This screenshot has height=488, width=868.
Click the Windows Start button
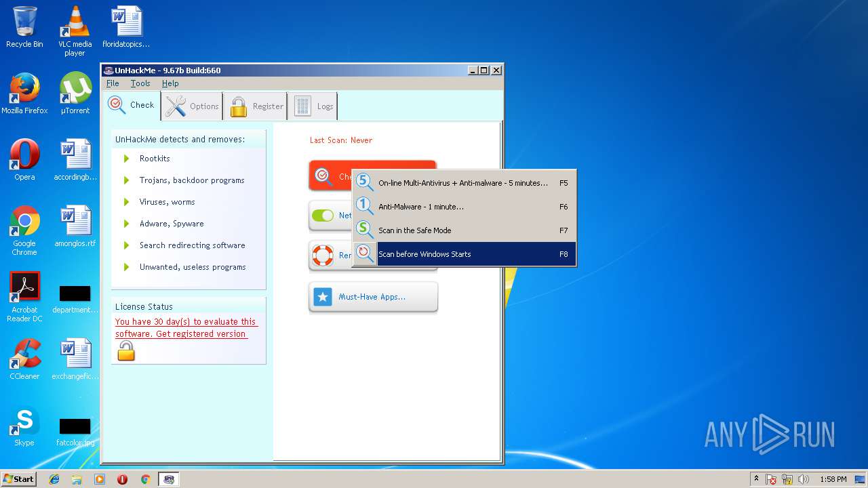click(x=19, y=479)
